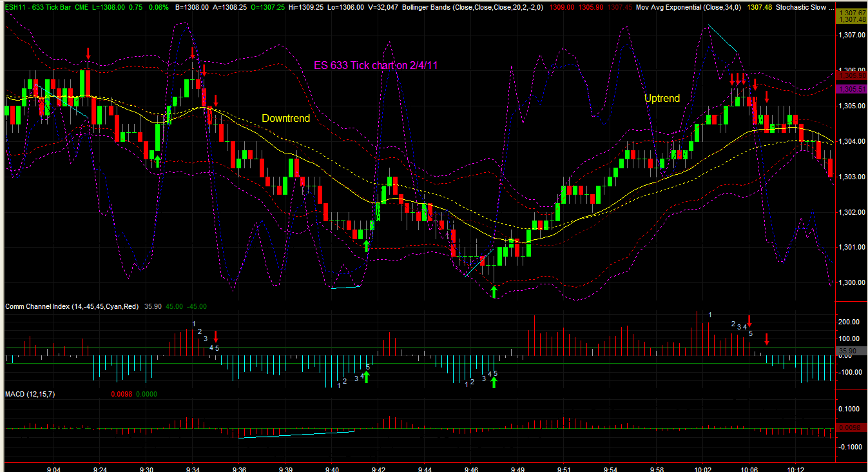Click the L=1308.00 last price value

pos(110,7)
